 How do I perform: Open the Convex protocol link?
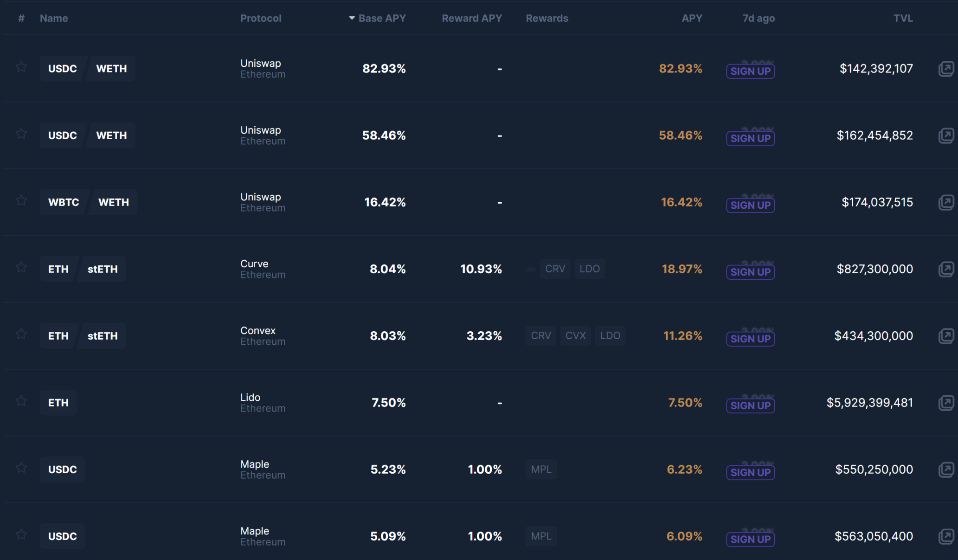[258, 330]
